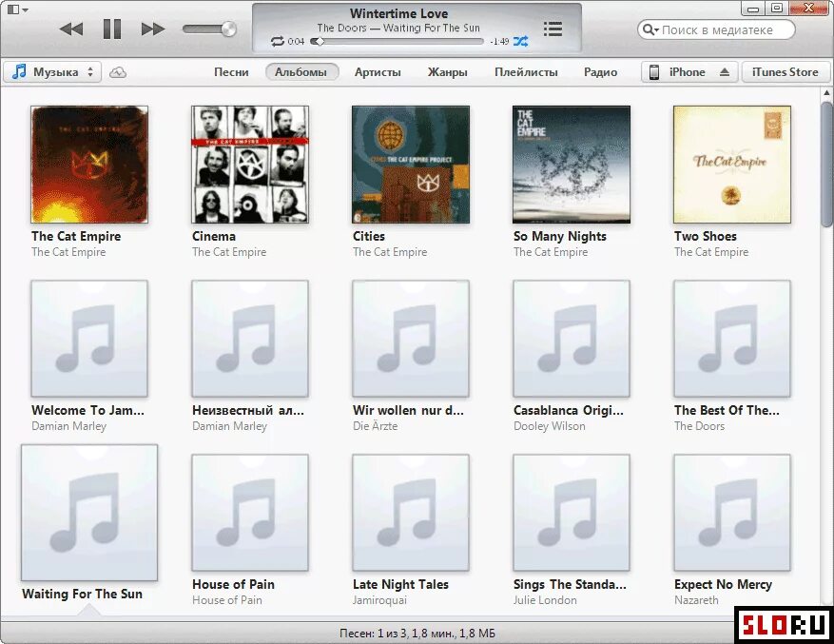The image size is (834, 644).
Task: Click the library search field
Action: point(716,29)
